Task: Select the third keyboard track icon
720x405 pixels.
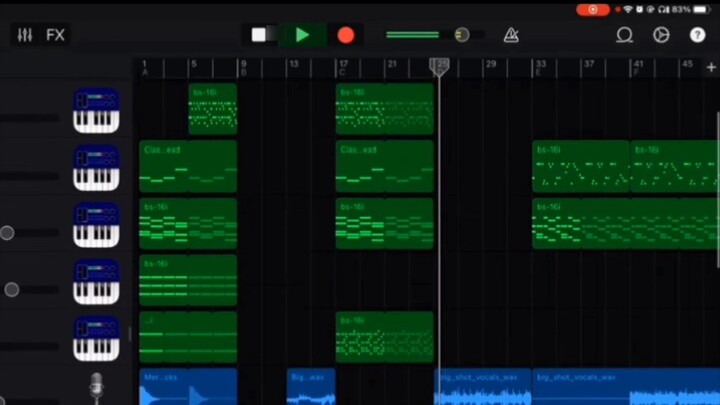Action: tap(96, 224)
